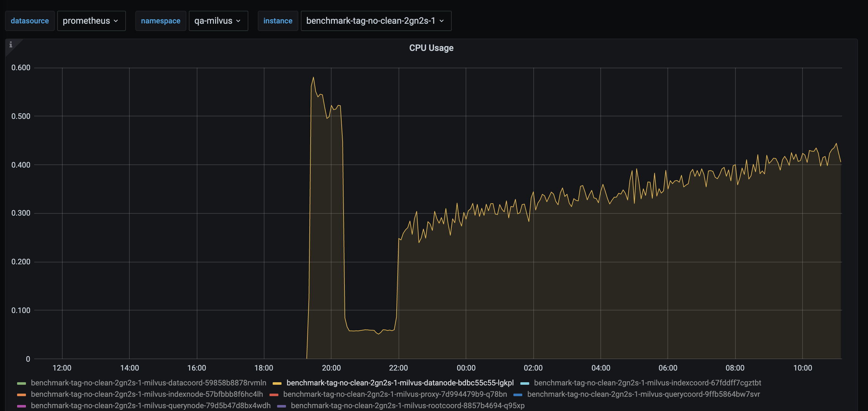This screenshot has height=411, width=868.
Task: Click the magenta color swatch beside querynode series
Action: pyautogui.click(x=22, y=406)
